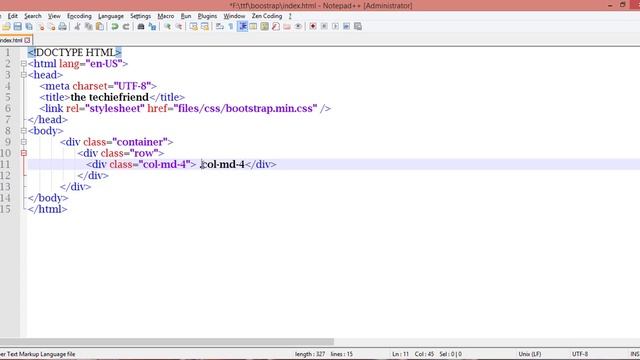Open the Encoding menu

pyautogui.click(x=79, y=16)
